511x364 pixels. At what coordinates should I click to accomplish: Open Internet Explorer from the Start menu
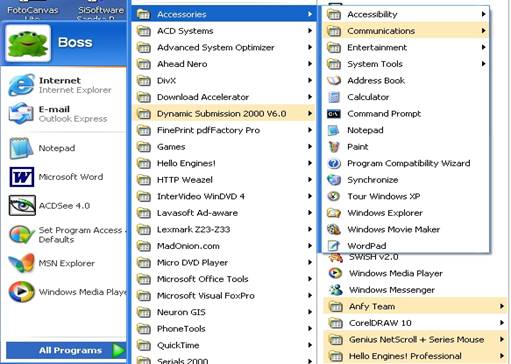[21, 85]
